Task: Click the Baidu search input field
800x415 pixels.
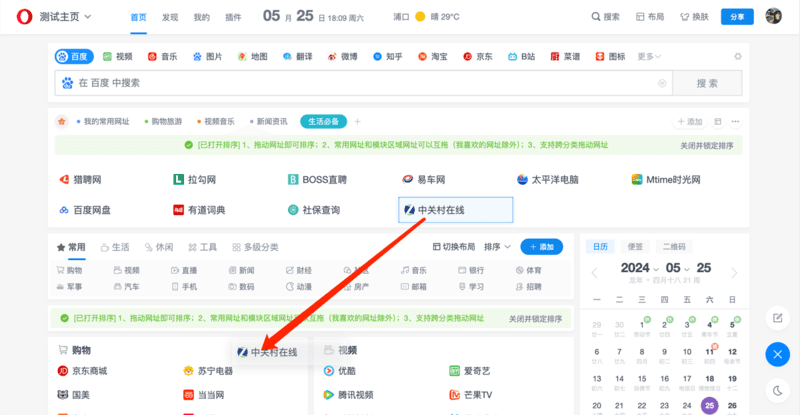Action: 360,83
